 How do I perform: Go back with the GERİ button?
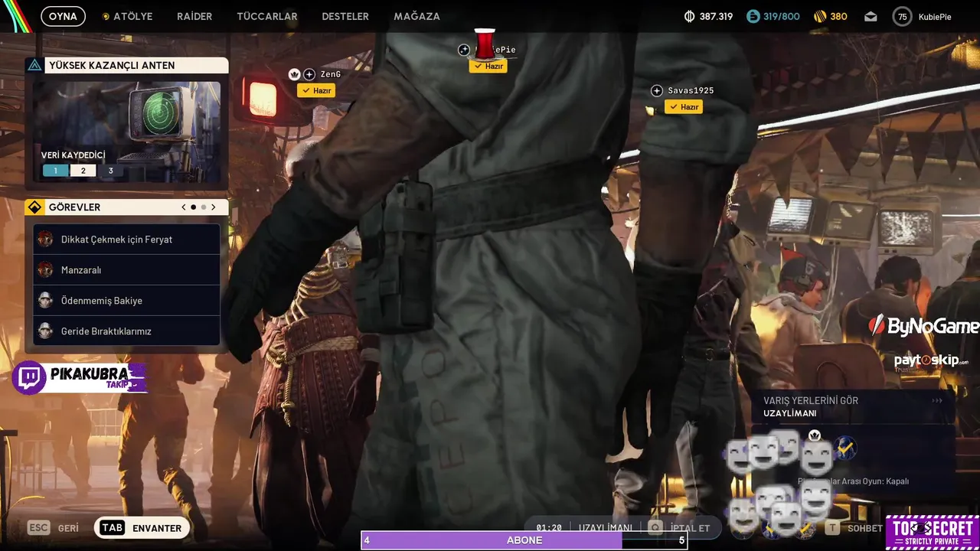click(x=68, y=528)
